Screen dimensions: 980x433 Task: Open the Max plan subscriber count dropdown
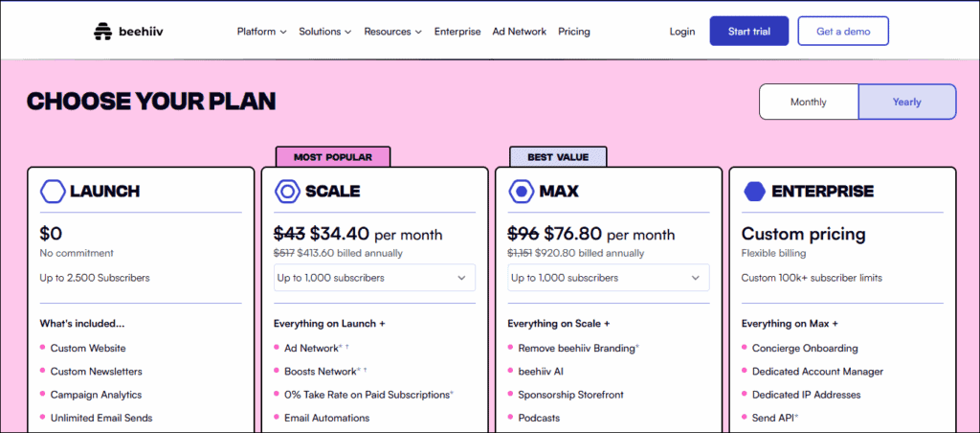[x=608, y=278]
